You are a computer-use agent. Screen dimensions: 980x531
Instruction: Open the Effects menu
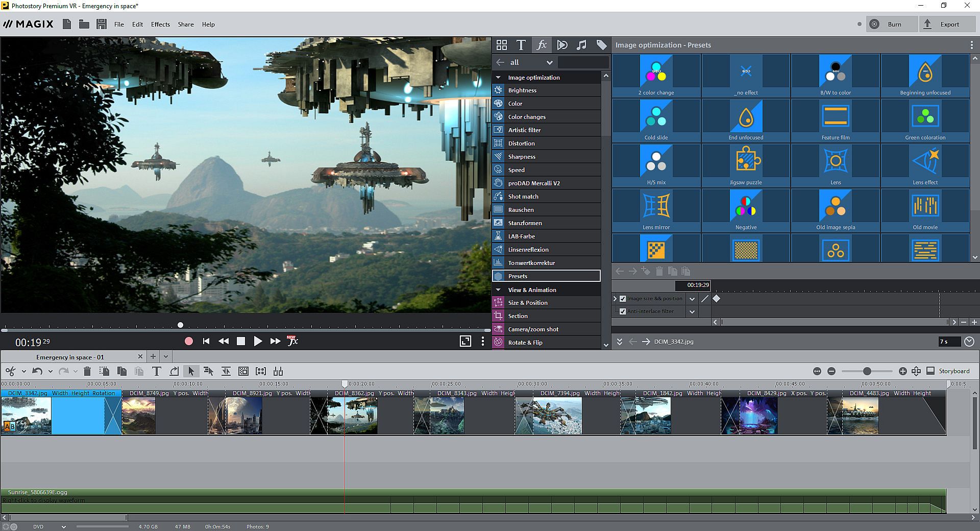click(160, 24)
